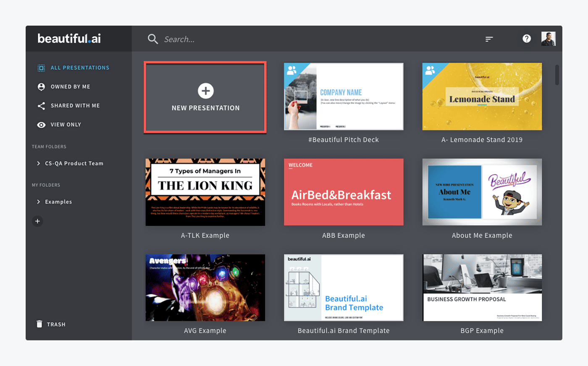
Task: Click the Owned By Me person icon
Action: click(41, 87)
